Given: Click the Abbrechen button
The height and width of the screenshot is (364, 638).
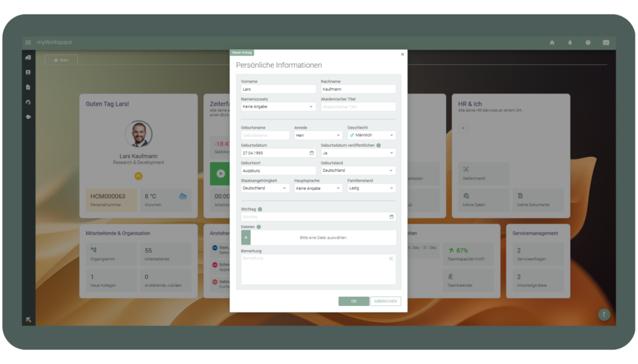Looking at the screenshot, I should click(x=386, y=301).
